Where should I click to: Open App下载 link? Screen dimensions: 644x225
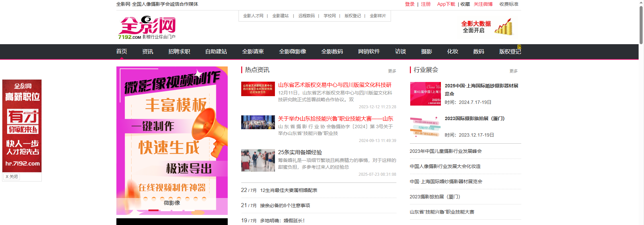446,4
